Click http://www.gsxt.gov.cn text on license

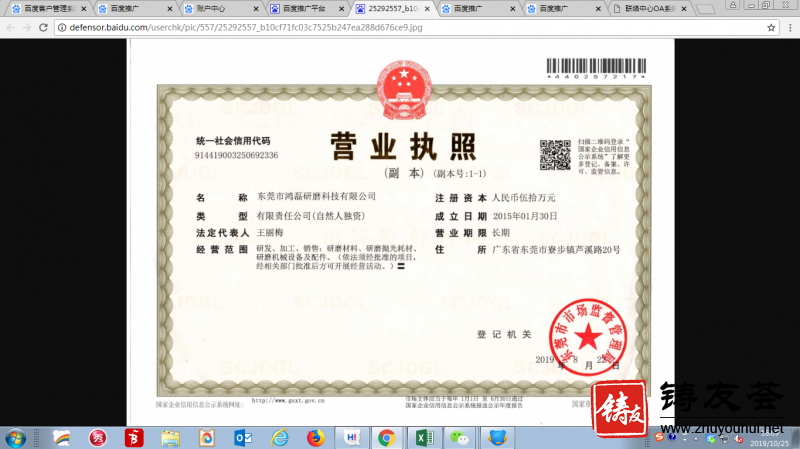[x=288, y=401]
